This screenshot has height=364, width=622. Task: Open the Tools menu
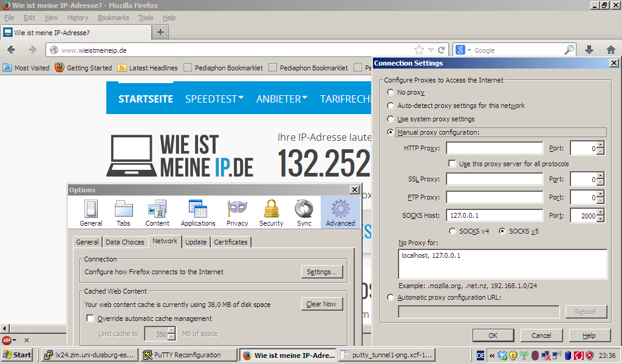146,18
